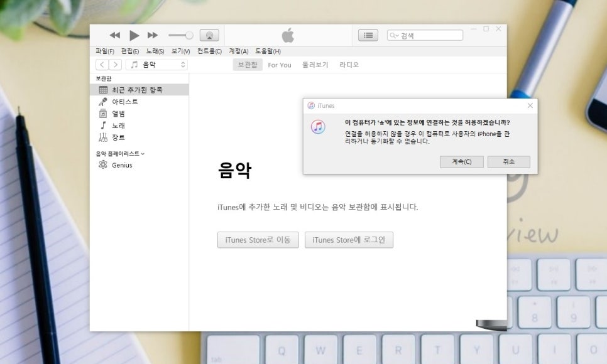Viewport: 607px width, 364px height.
Task: Switch to the 라디오 tab
Action: point(349,65)
